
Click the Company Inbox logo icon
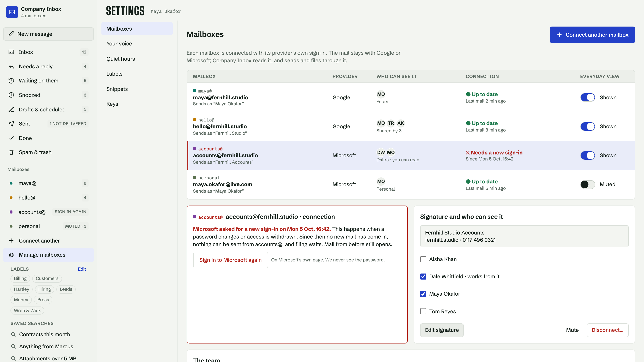click(12, 12)
